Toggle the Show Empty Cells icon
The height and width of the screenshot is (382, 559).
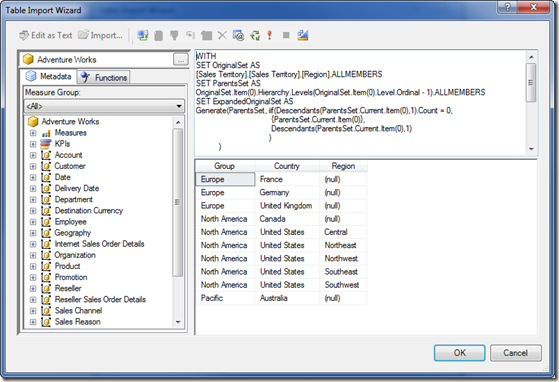174,35
